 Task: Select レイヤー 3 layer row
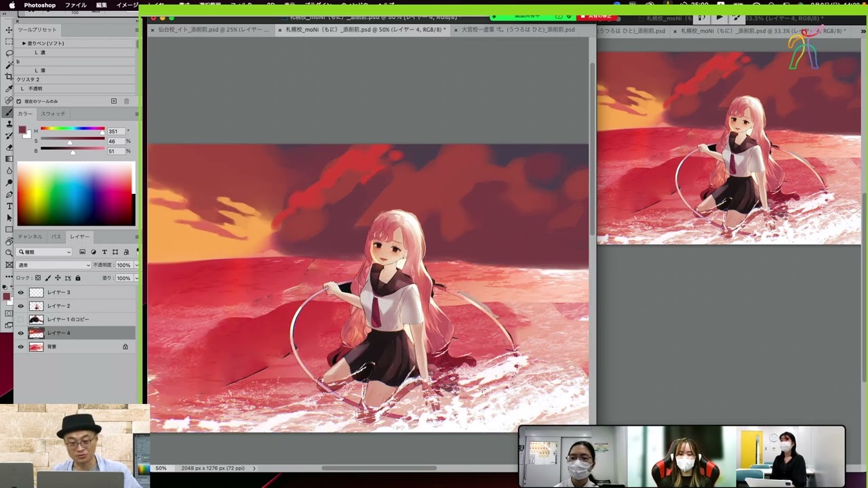[x=75, y=292]
